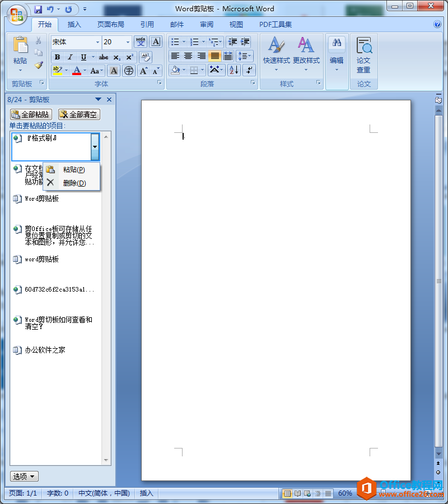Save the document from Quick Access toolbar

click(x=38, y=10)
